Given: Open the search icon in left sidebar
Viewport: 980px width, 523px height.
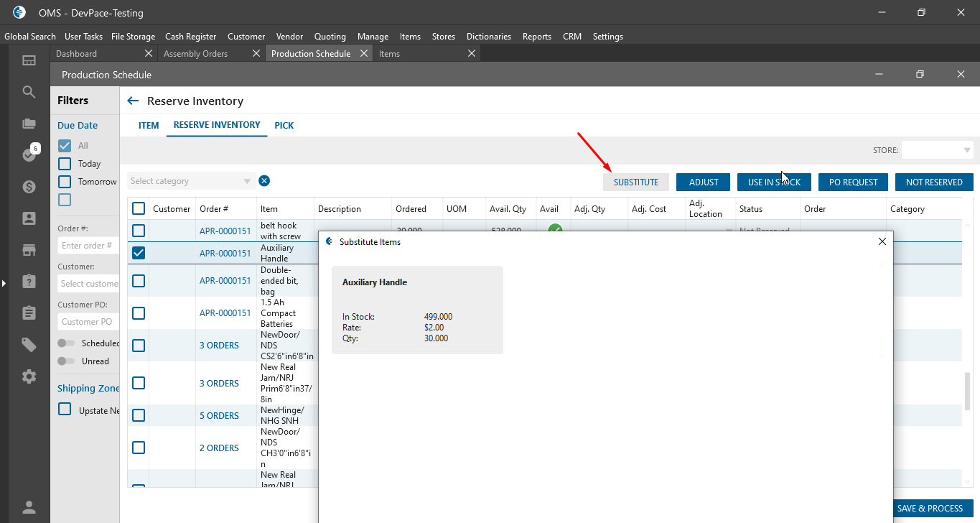Looking at the screenshot, I should (29, 92).
